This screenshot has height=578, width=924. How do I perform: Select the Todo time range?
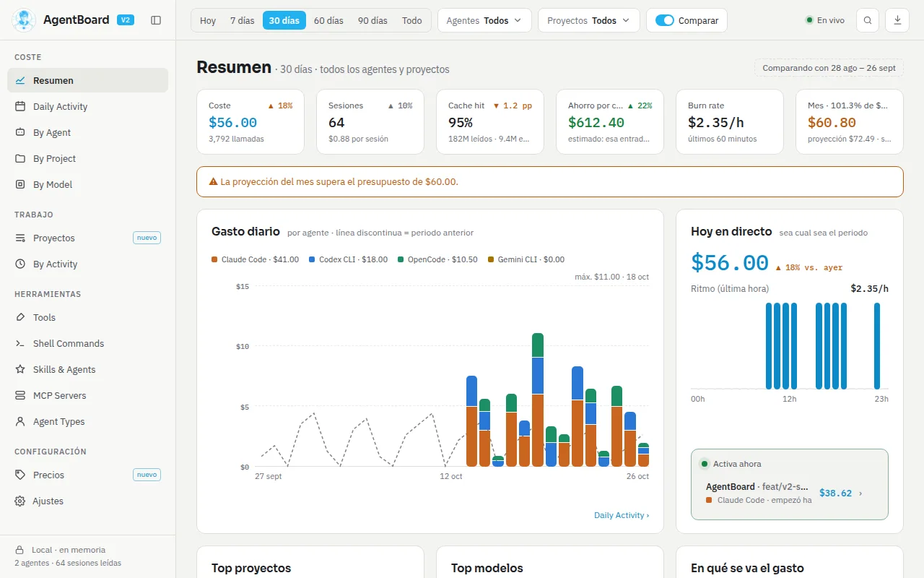412,20
